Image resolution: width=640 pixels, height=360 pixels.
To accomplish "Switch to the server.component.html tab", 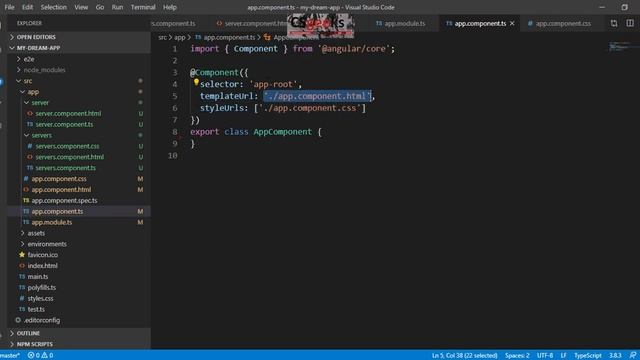I will [252, 24].
